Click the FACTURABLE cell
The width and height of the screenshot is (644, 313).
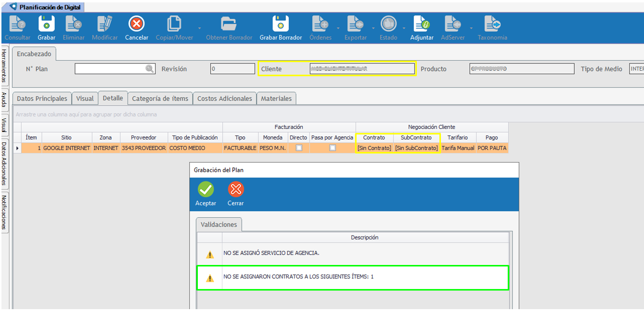pos(240,148)
